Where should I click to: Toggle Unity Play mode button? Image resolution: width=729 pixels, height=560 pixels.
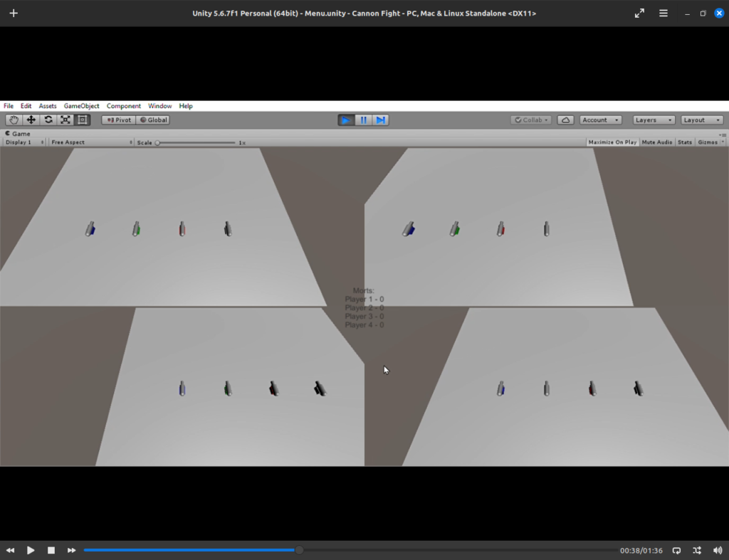[346, 120]
